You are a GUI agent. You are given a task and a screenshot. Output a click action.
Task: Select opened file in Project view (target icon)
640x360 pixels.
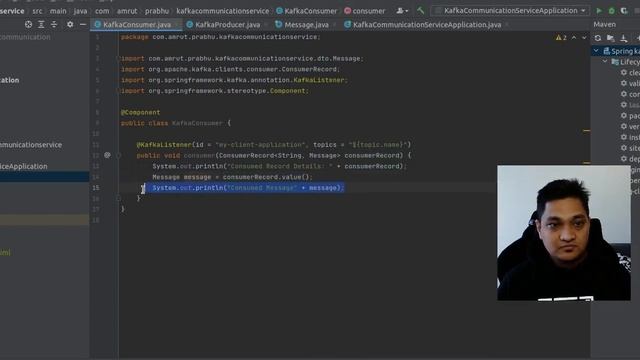tap(28, 24)
